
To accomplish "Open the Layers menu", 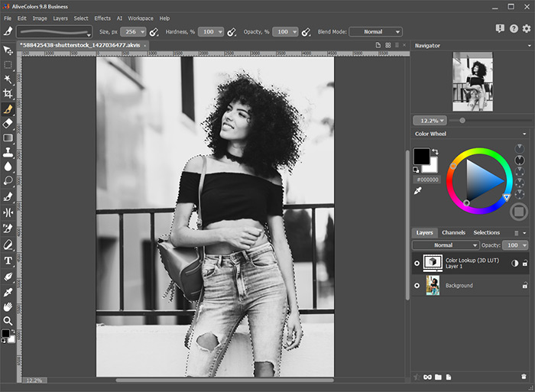I will pyautogui.click(x=60, y=18).
